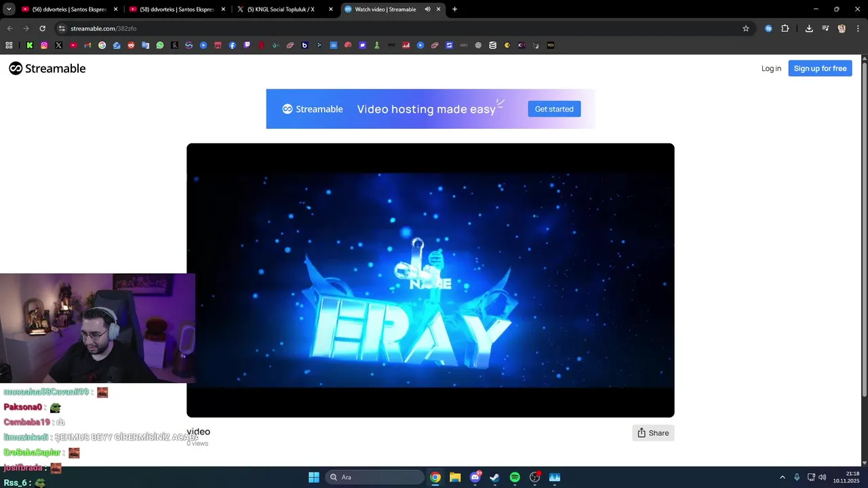Open the Reddit bookmark icon
The image size is (868, 488).
click(131, 45)
